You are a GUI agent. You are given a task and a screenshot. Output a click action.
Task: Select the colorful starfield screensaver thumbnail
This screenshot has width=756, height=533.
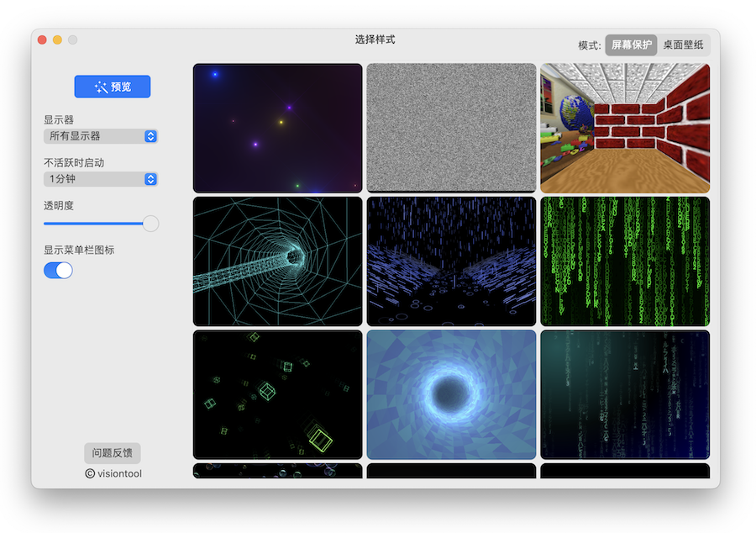tap(278, 128)
